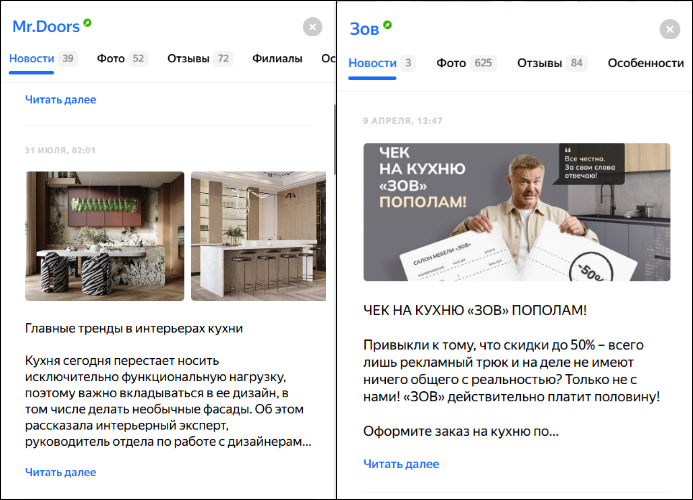Open Отзывы tab with 84 reviews
693x500 pixels.
tap(552, 63)
